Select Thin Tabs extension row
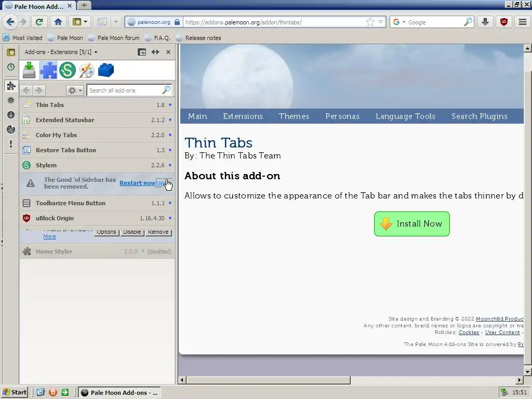The image size is (532, 399). (97, 105)
